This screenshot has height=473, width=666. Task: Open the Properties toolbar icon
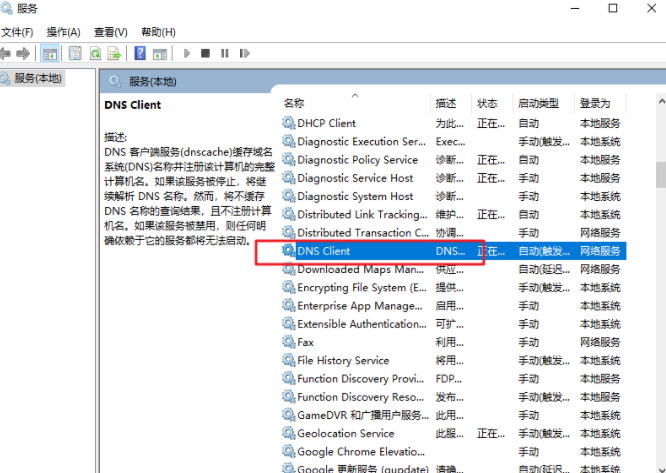pos(75,53)
